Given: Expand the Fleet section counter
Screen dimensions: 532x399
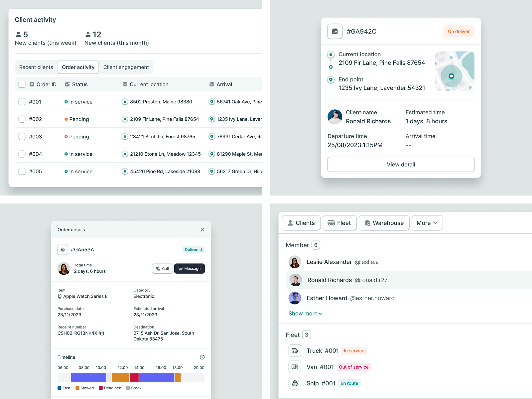Looking at the screenshot, I should (306, 335).
